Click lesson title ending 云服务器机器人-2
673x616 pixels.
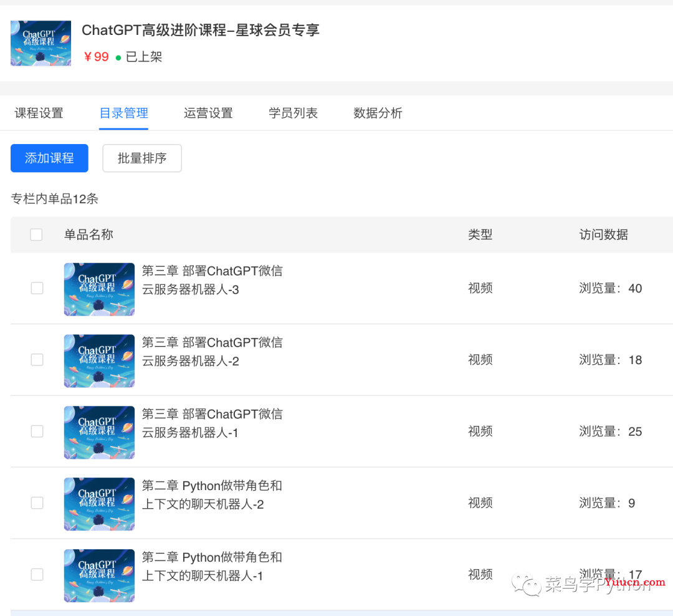tap(212, 352)
